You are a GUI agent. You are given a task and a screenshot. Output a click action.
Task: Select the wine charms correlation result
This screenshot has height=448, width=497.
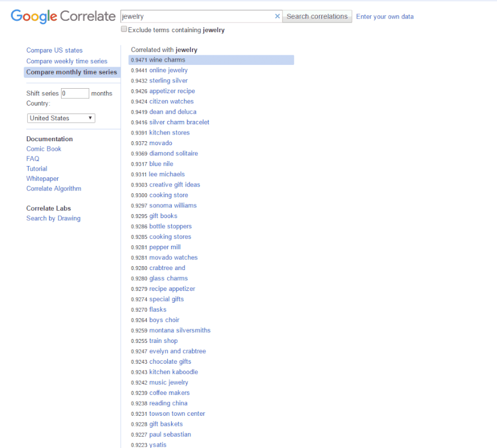click(x=167, y=60)
